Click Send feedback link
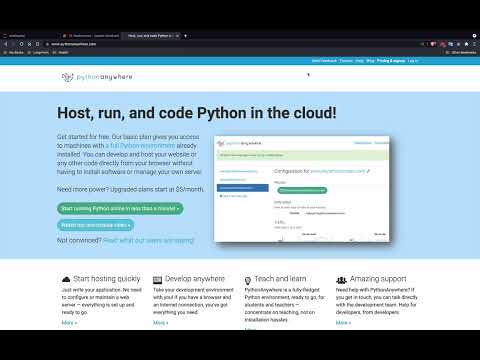The width and height of the screenshot is (480, 360). pyautogui.click(x=324, y=61)
